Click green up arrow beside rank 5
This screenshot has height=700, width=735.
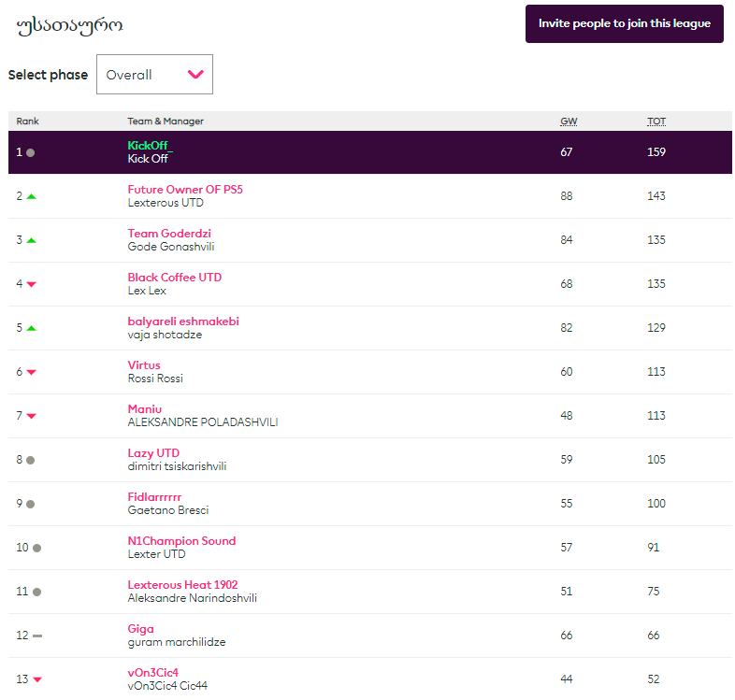pyautogui.click(x=31, y=328)
